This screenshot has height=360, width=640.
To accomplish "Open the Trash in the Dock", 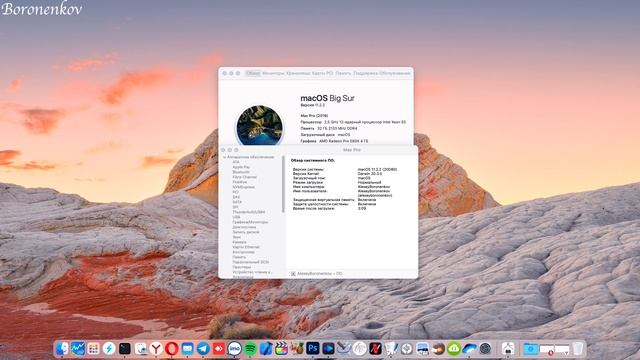I will click(578, 348).
